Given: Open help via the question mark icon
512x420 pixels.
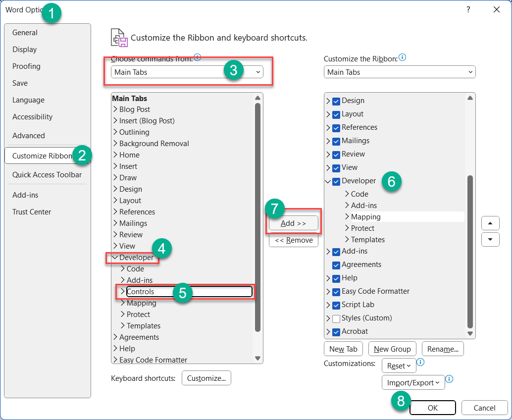Looking at the screenshot, I should click(x=468, y=9).
